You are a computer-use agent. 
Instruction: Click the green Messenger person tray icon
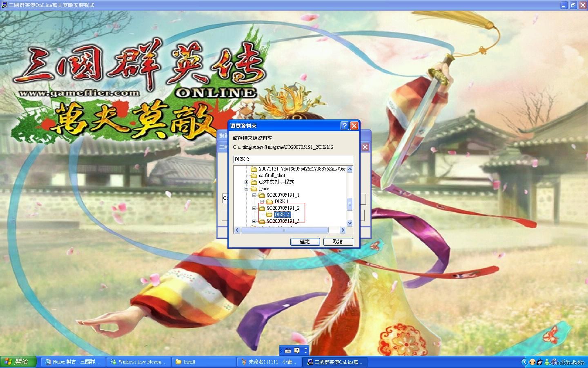[x=547, y=362]
